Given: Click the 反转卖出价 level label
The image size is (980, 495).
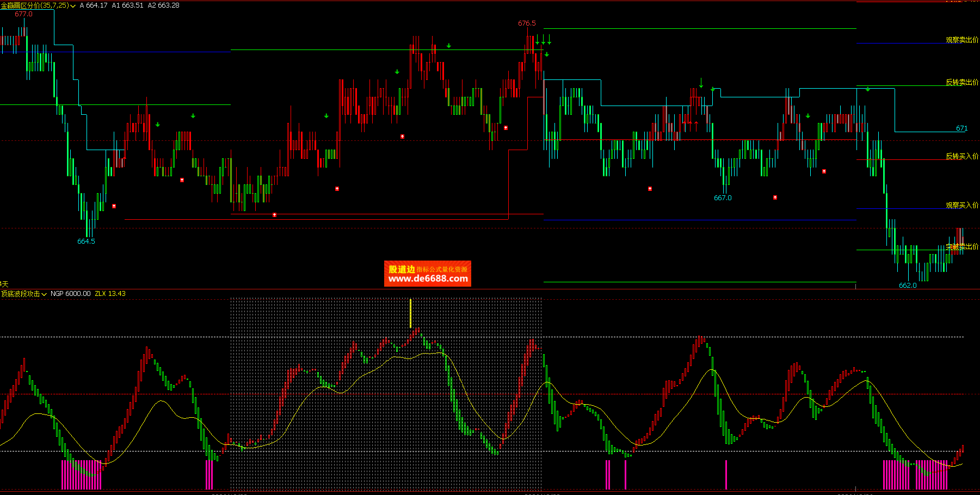Looking at the screenshot, I should click(962, 83).
